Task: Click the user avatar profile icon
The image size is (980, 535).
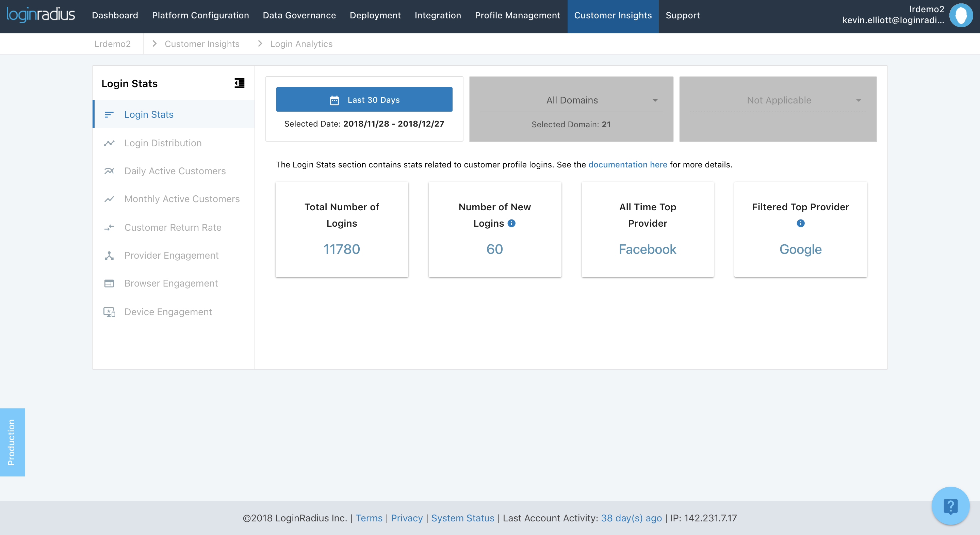Action: click(961, 15)
